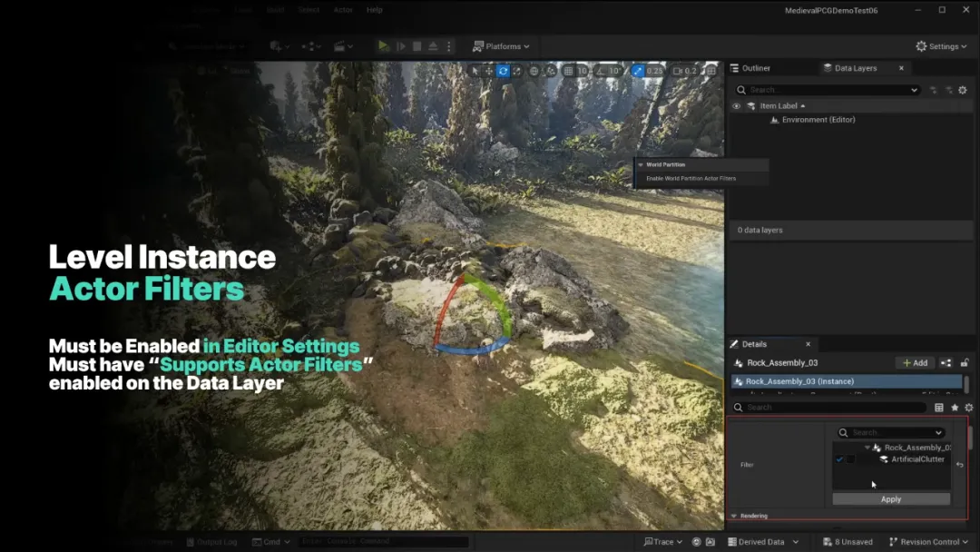This screenshot has width=980, height=552.
Task: Show only favorite properties star
Action: tap(955, 408)
